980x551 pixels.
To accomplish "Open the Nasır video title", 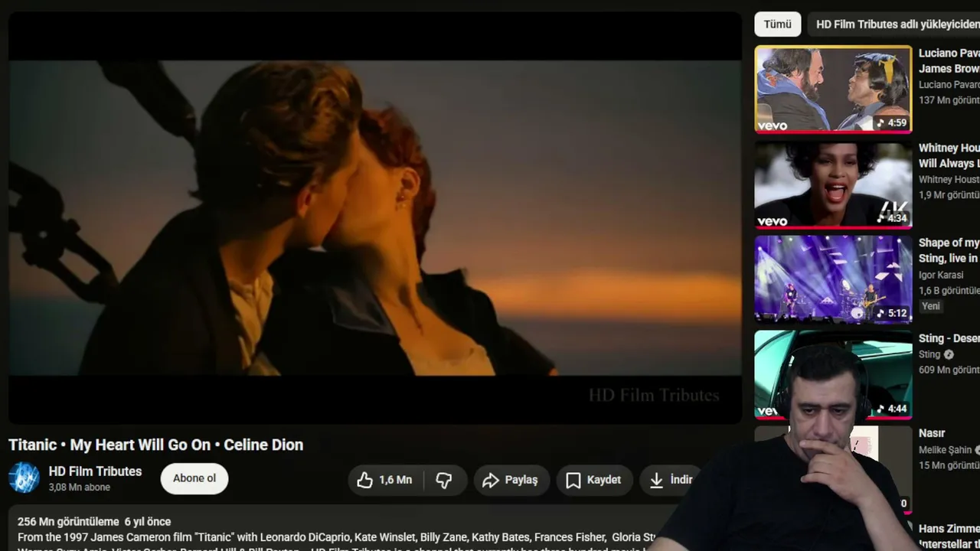I will pos(932,433).
